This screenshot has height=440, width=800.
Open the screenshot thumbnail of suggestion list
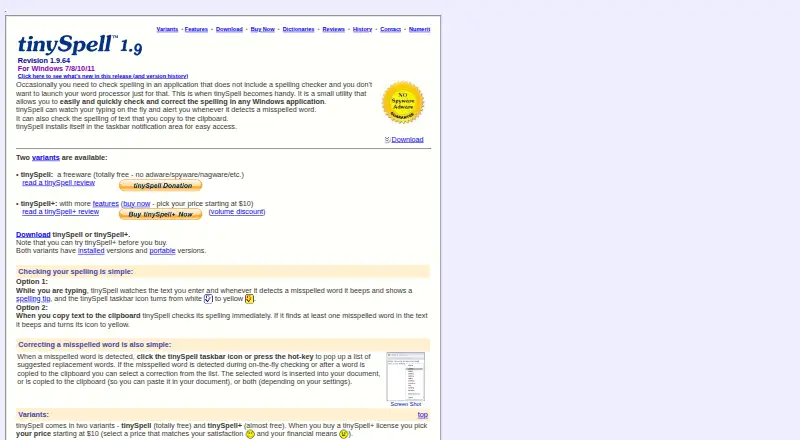tap(406, 376)
